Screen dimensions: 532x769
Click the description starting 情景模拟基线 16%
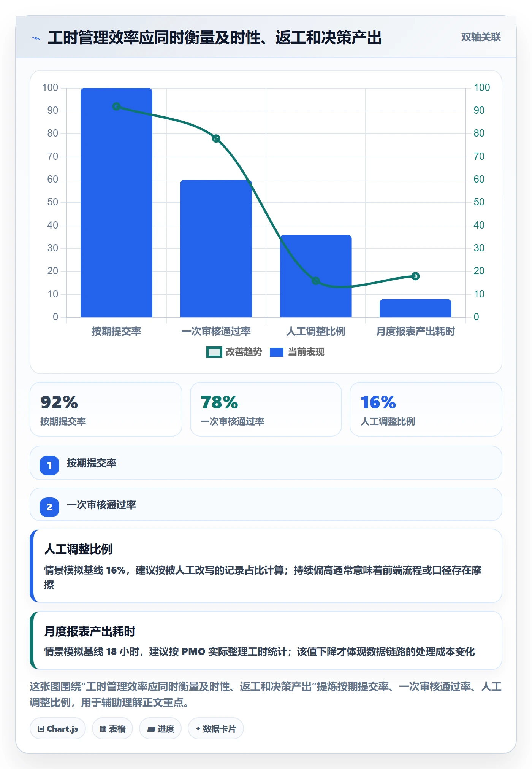(x=263, y=577)
